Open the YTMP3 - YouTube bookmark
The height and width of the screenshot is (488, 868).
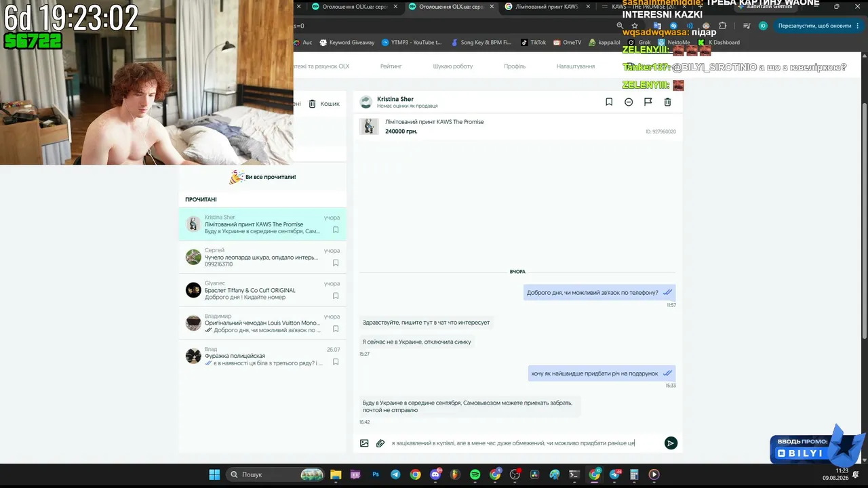click(412, 42)
